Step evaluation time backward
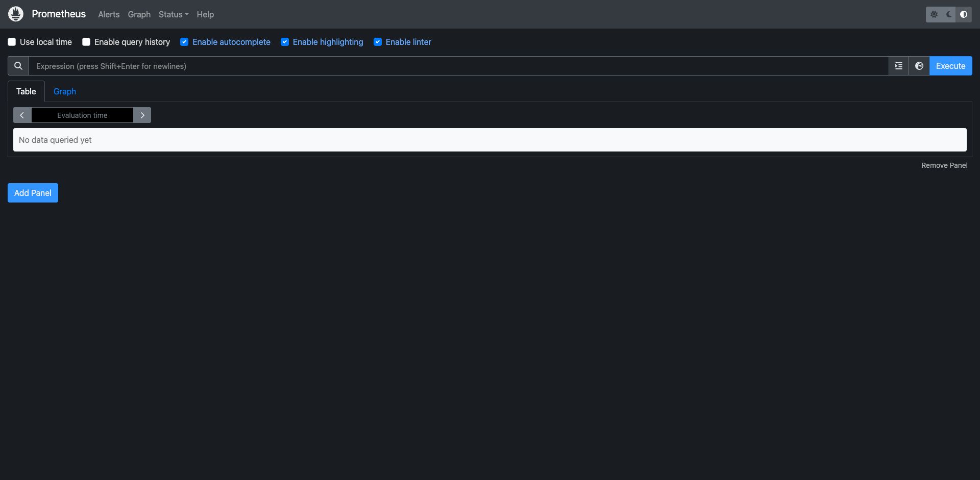980x480 pixels. click(22, 115)
